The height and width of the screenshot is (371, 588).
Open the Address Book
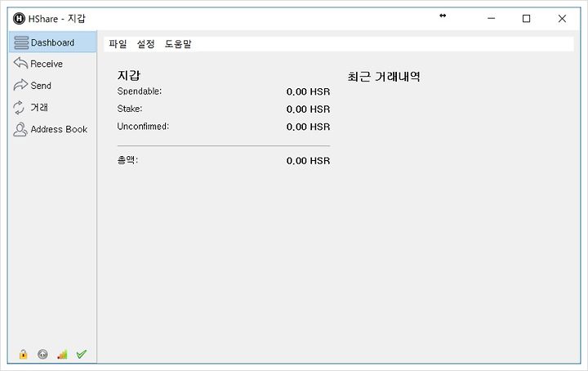coord(52,129)
